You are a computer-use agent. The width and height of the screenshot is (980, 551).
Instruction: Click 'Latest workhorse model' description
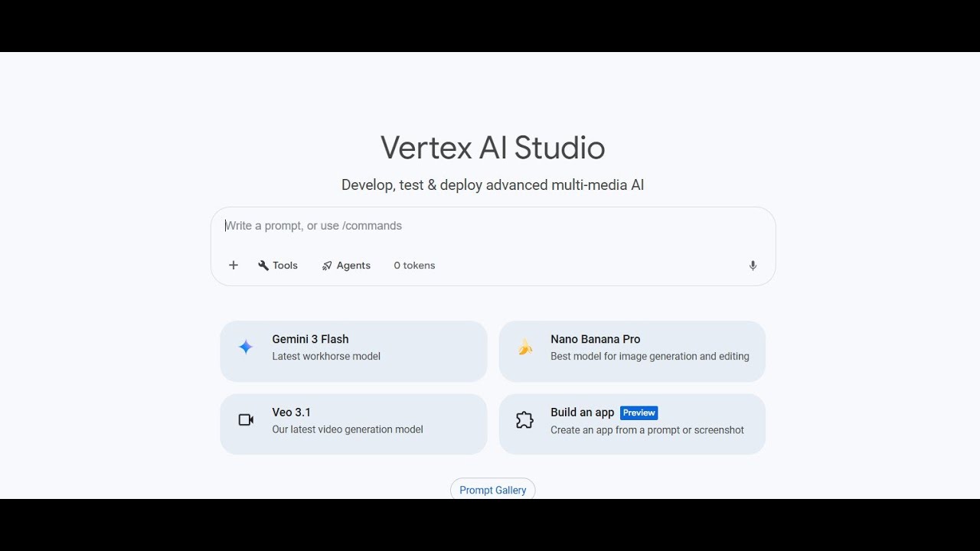[x=326, y=357]
